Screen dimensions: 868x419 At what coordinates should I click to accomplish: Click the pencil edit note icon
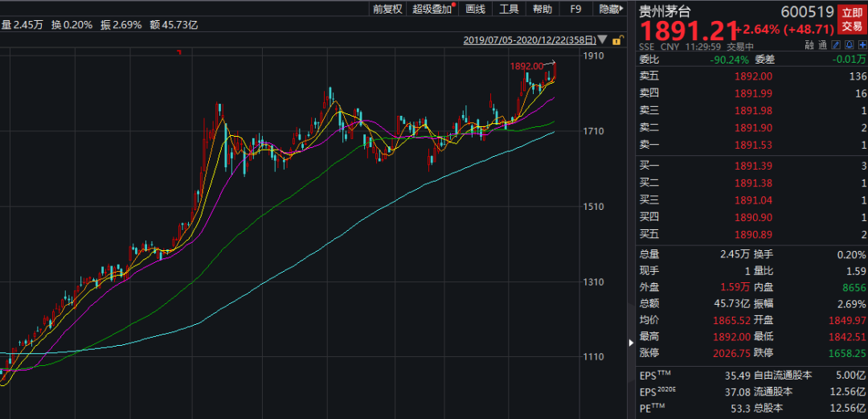(x=836, y=46)
